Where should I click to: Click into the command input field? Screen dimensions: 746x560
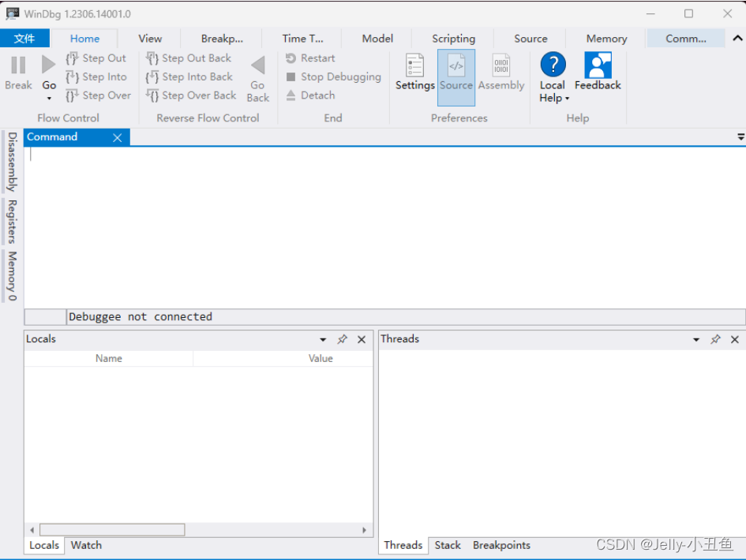pyautogui.click(x=405, y=316)
